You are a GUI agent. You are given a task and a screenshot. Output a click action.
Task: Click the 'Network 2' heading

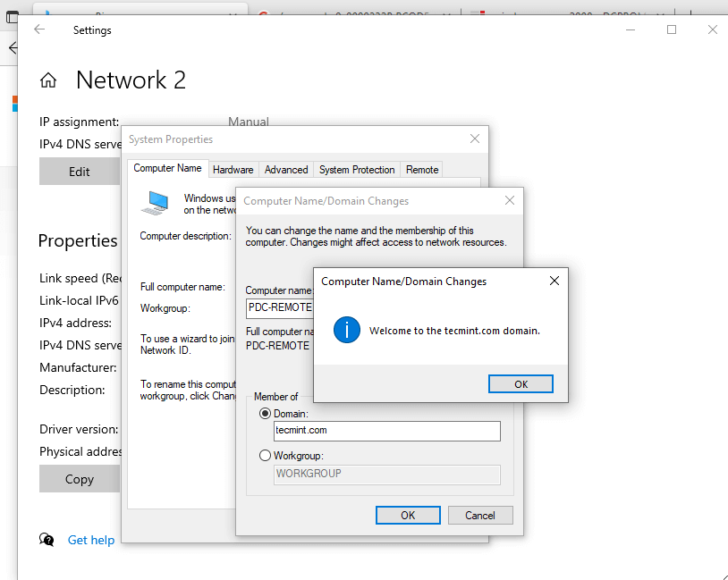131,80
